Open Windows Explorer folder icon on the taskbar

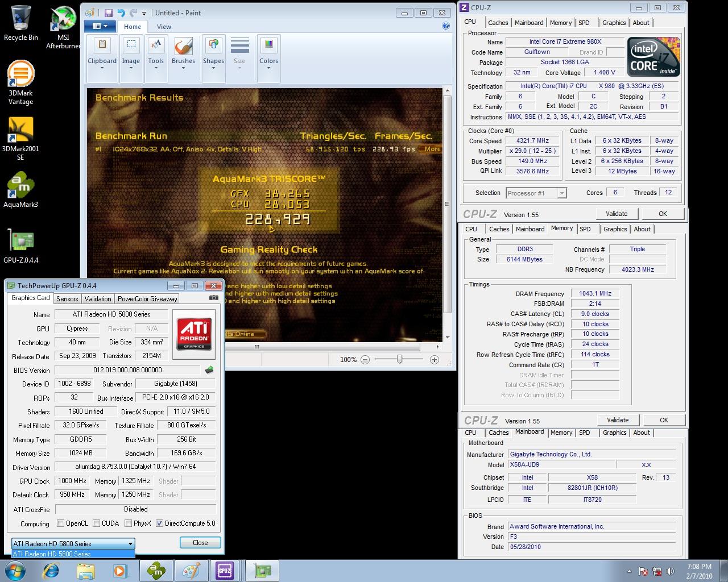85,571
